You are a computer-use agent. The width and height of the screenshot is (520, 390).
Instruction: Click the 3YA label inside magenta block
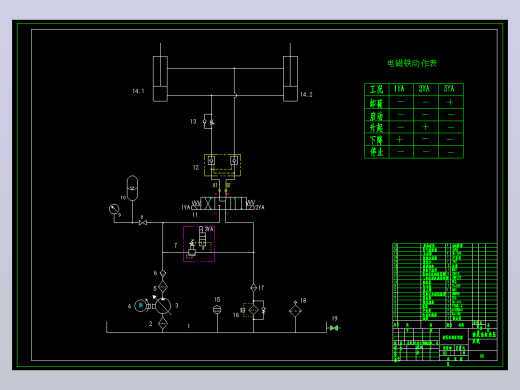[209, 229]
